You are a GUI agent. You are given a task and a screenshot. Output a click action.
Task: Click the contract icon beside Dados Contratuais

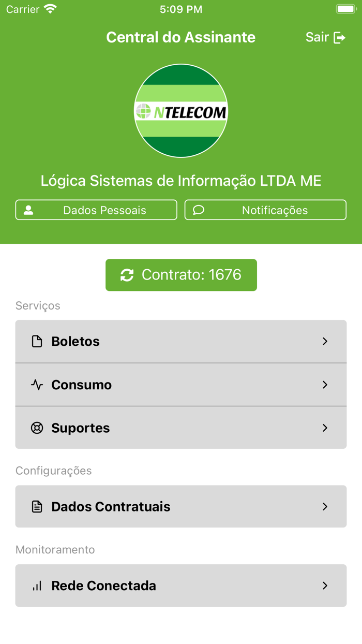(36, 507)
